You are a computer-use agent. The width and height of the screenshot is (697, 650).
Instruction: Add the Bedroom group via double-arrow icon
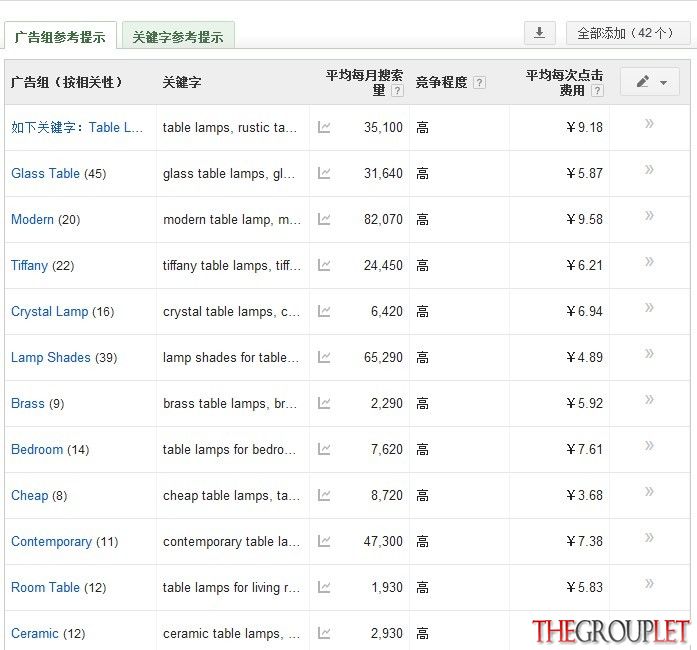click(649, 445)
